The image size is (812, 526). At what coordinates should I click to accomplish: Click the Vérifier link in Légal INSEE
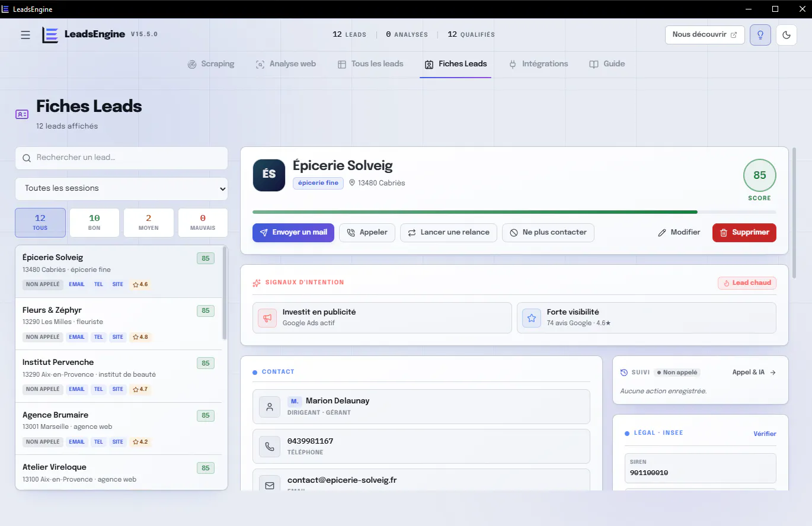765,434
